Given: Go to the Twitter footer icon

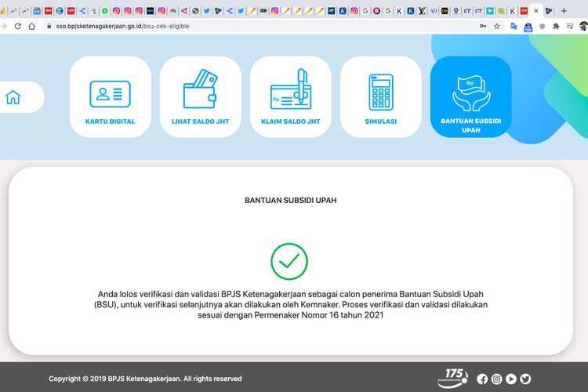Looking at the screenshot, I should tap(525, 379).
